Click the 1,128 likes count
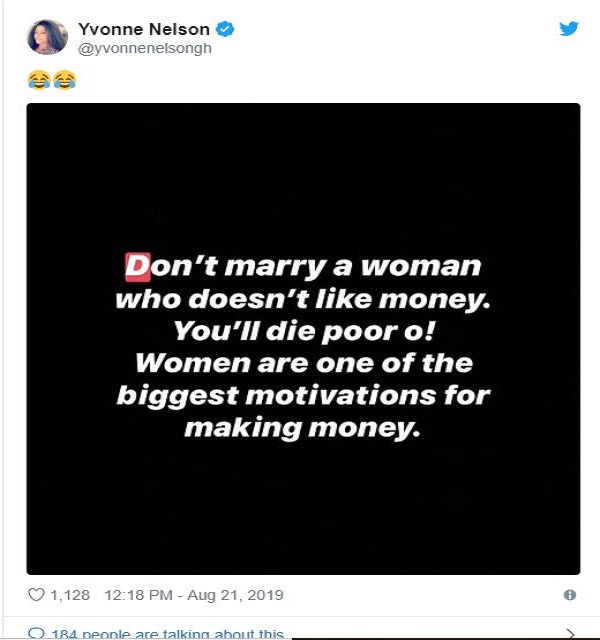 point(71,595)
